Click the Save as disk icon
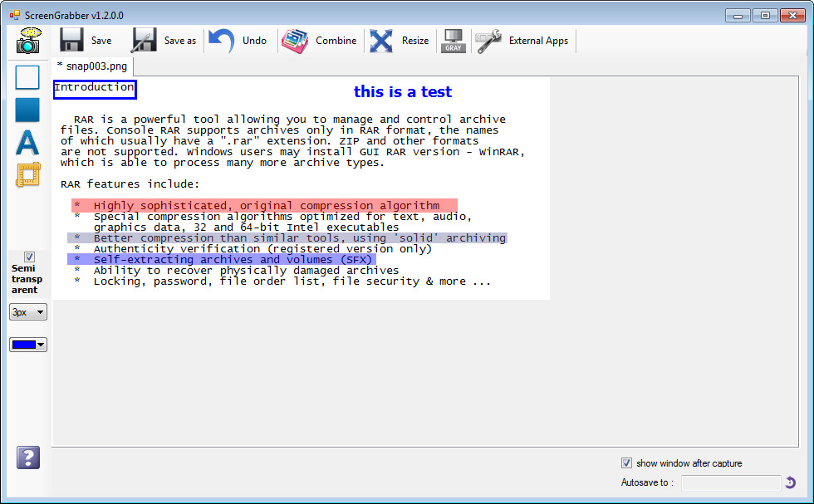Image resolution: width=814 pixels, height=504 pixels. [144, 40]
